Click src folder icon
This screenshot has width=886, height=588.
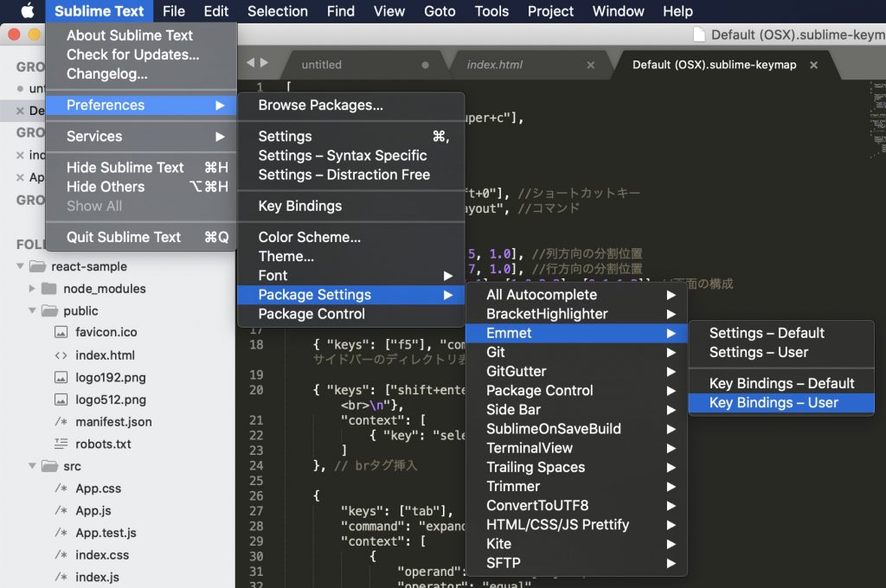pos(49,466)
